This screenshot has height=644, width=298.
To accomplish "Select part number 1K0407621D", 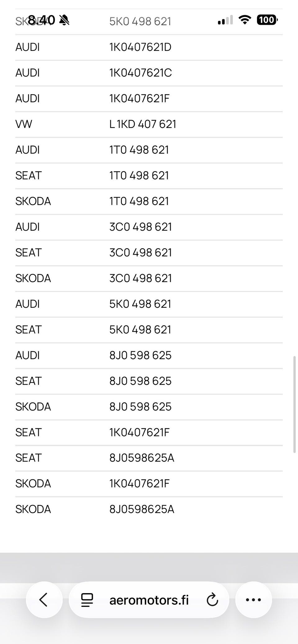I will pyautogui.click(x=140, y=47).
